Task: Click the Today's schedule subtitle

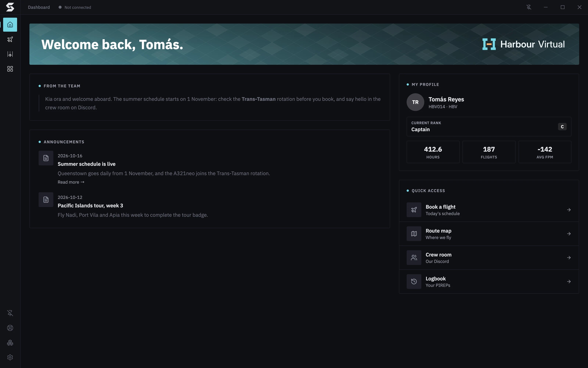Action: (x=442, y=214)
